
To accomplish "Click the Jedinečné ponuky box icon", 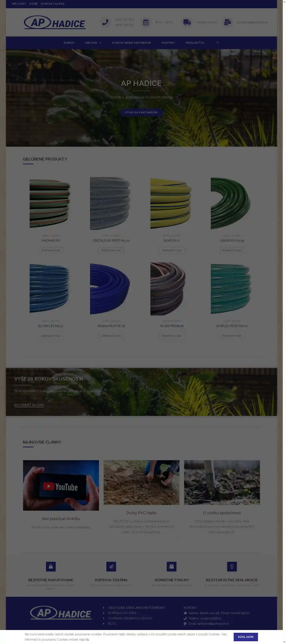I will pos(171,566).
